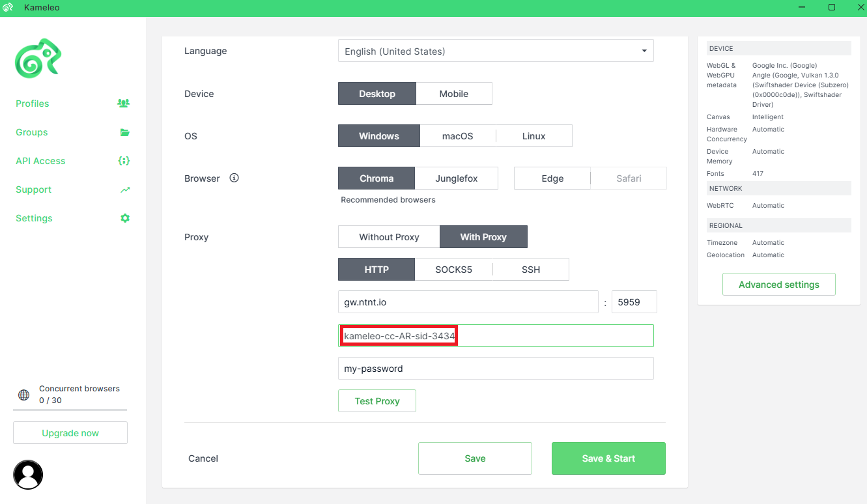Click the Fonts value 417
867x504 pixels.
click(x=758, y=174)
